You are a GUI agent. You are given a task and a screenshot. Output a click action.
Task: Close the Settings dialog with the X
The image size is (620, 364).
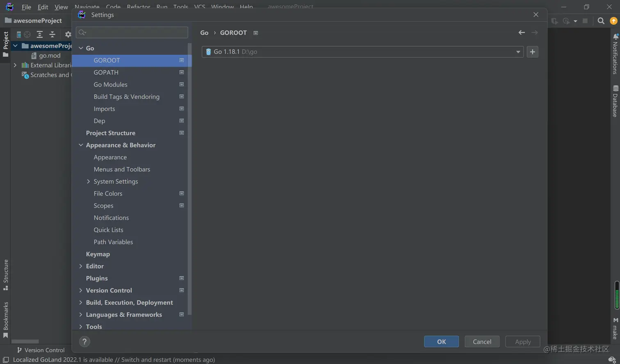[536, 14]
